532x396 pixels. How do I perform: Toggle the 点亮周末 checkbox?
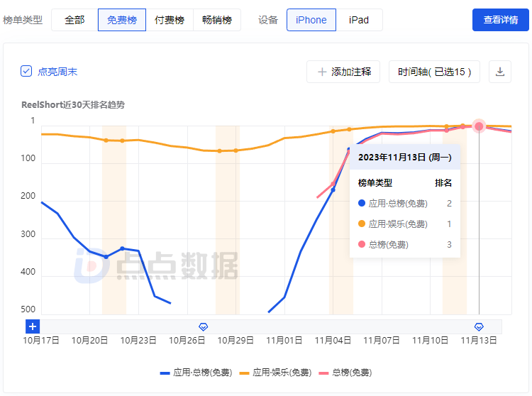(26, 71)
